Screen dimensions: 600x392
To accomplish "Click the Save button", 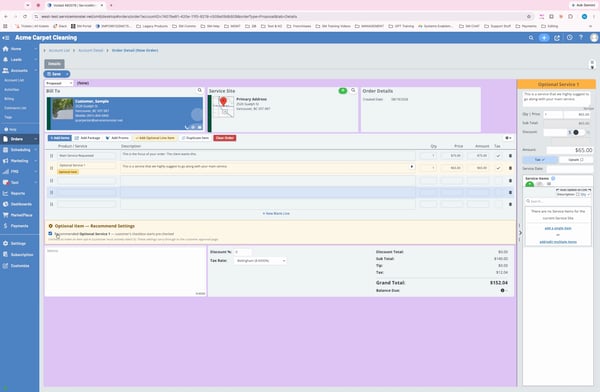I will pos(54,74).
